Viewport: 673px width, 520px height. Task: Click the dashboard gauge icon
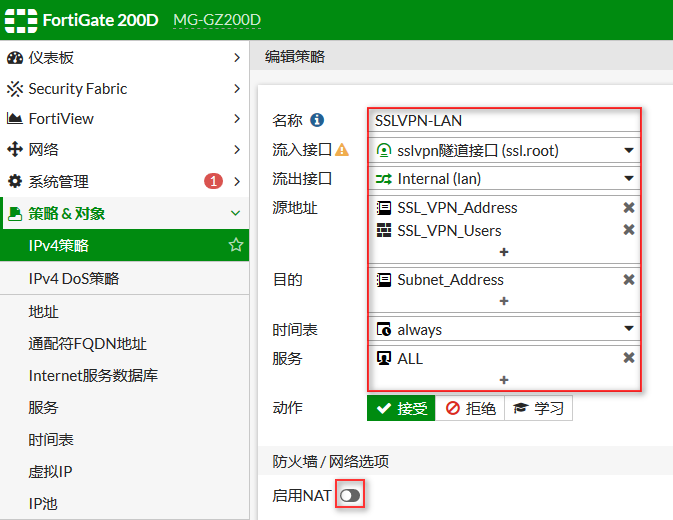click(15, 57)
